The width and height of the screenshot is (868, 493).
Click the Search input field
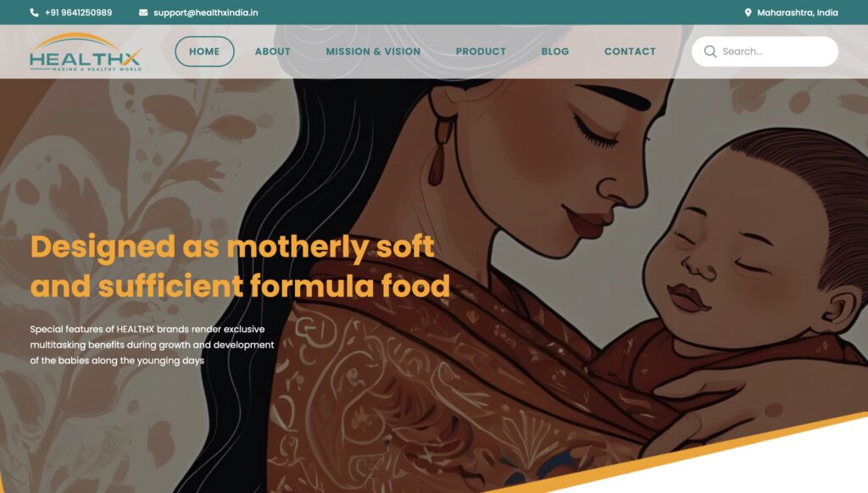click(765, 52)
